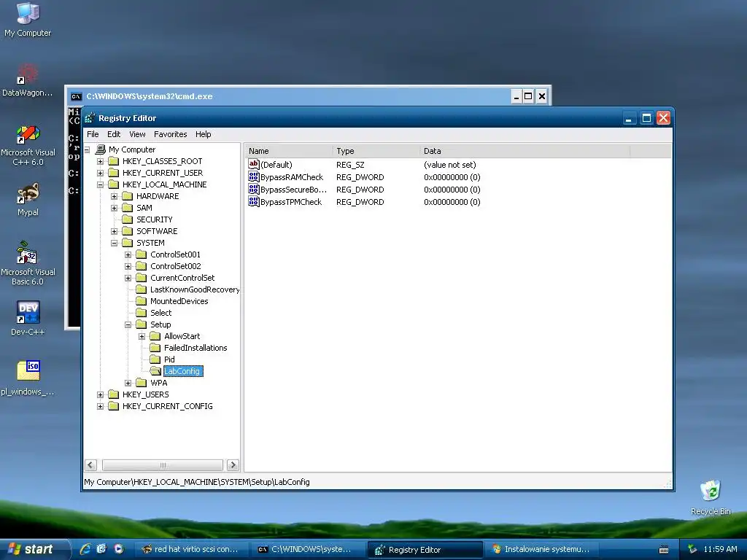This screenshot has height=560, width=747.
Task: Expand the HARDWARE key
Action: [114, 196]
